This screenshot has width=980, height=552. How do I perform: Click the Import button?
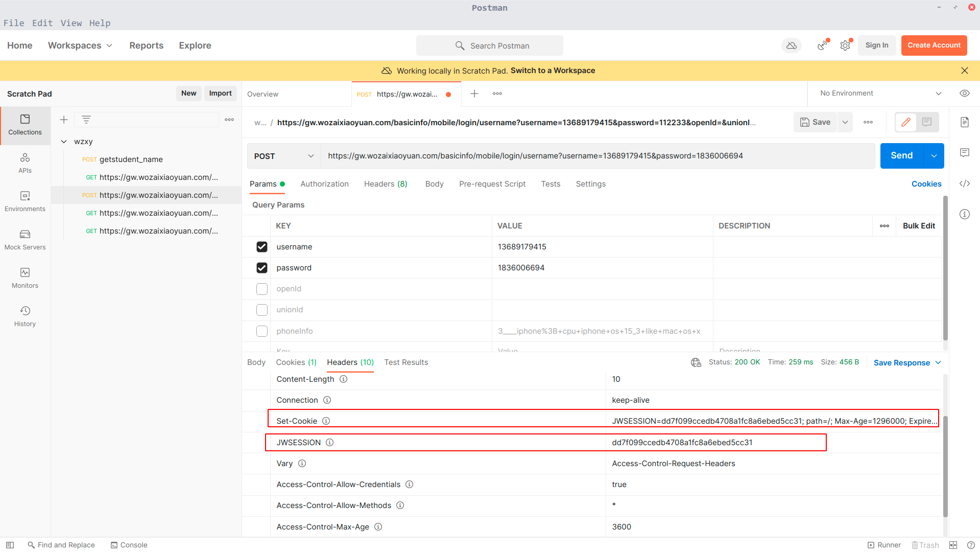click(x=220, y=94)
